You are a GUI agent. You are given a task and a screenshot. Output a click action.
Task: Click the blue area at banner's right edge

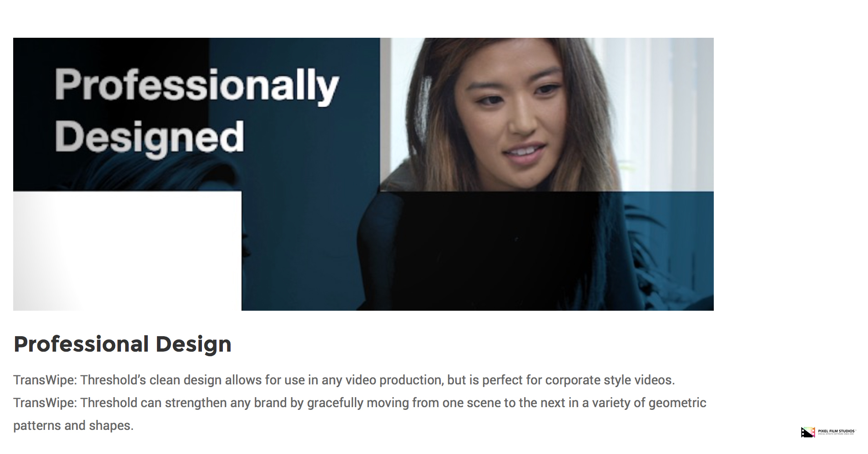[668, 251]
